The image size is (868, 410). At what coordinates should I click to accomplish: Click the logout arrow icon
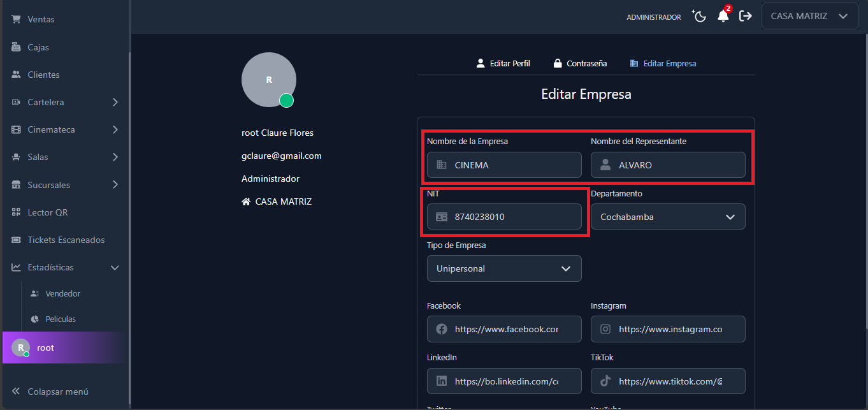(745, 17)
